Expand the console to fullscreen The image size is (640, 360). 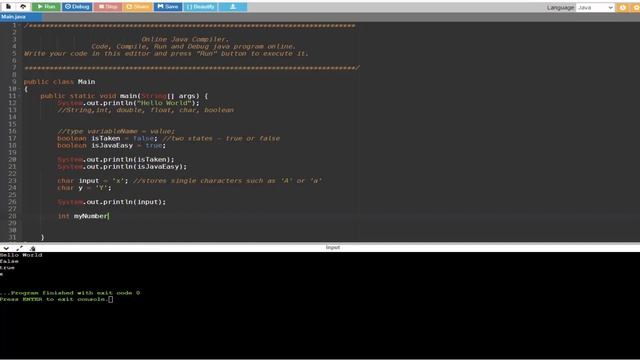click(19, 248)
